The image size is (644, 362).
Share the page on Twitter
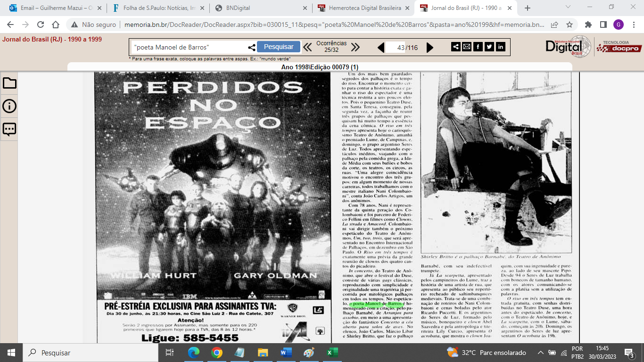489,47
